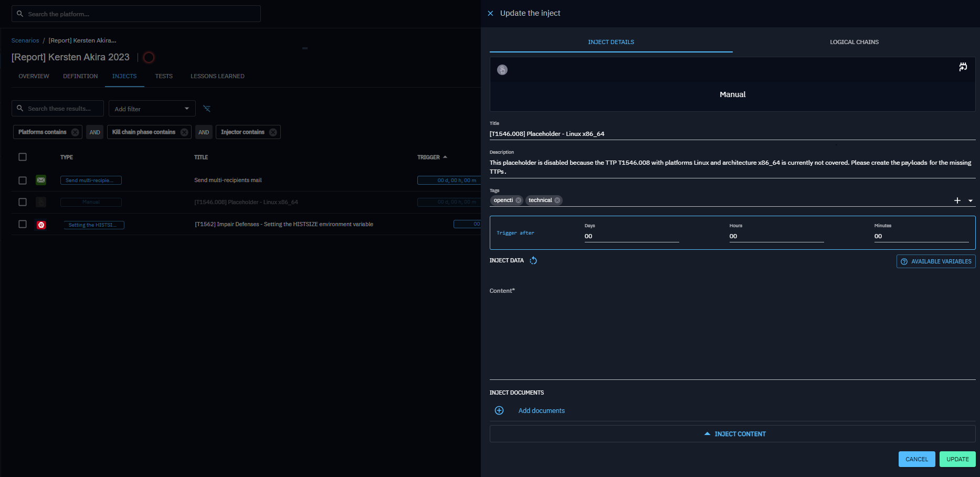The height and width of the screenshot is (477, 980).
Task: Expand the tags dropdown arrow
Action: pos(971,200)
